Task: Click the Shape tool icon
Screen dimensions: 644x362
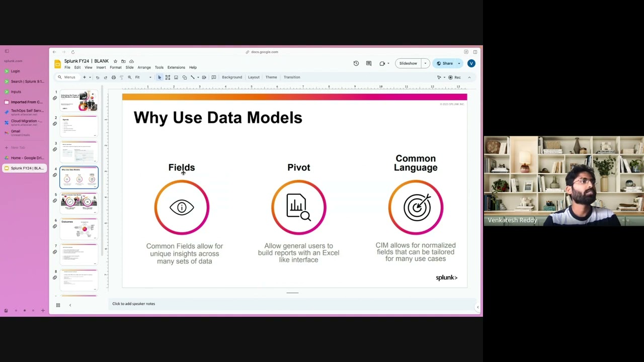Action: click(185, 77)
